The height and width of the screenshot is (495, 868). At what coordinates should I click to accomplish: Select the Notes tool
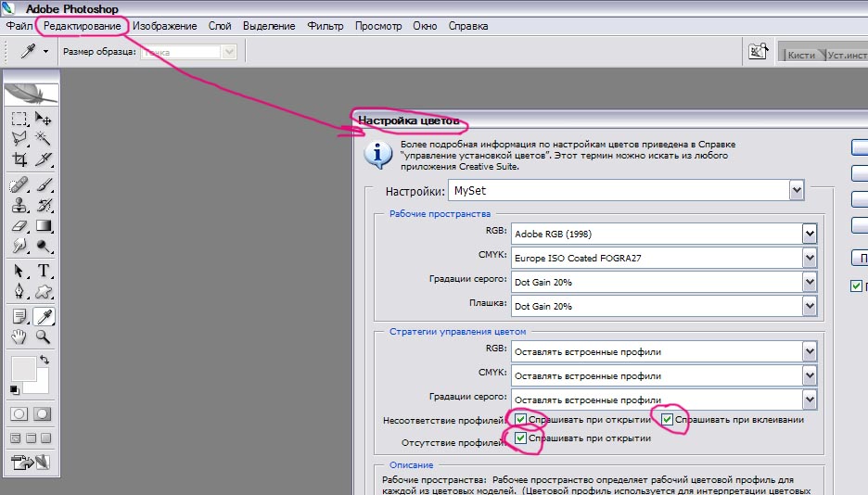pos(19,316)
